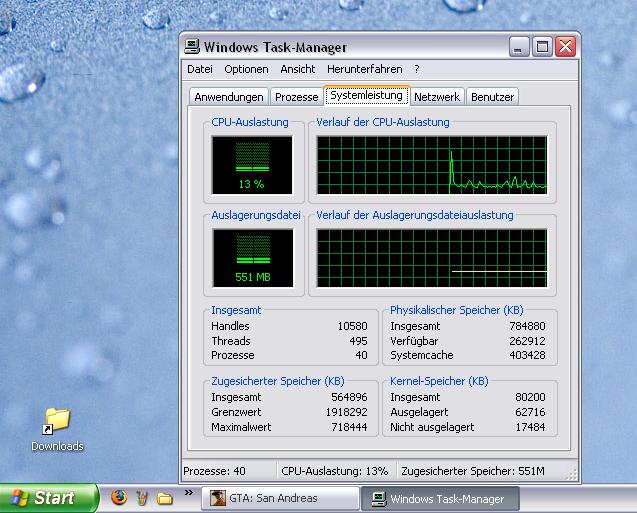Open the Start menu

coord(49,498)
